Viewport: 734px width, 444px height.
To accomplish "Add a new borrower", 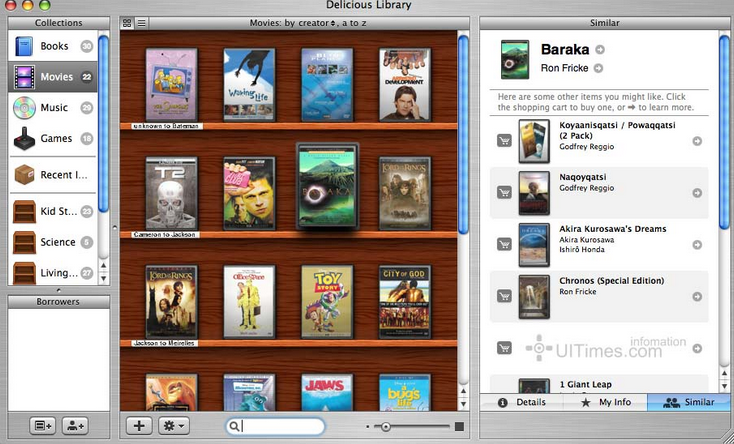I will click(x=75, y=426).
